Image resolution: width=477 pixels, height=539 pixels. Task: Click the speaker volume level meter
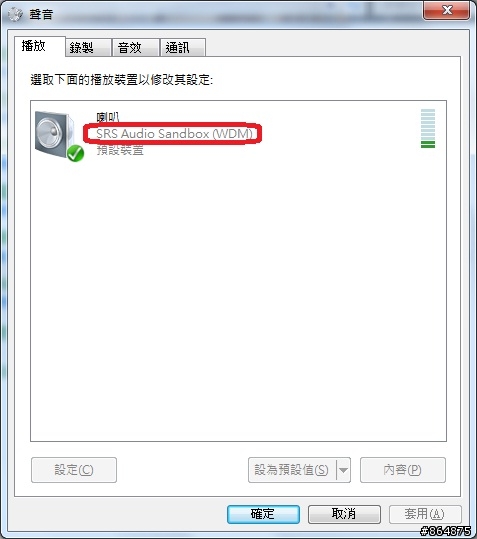[x=428, y=129]
